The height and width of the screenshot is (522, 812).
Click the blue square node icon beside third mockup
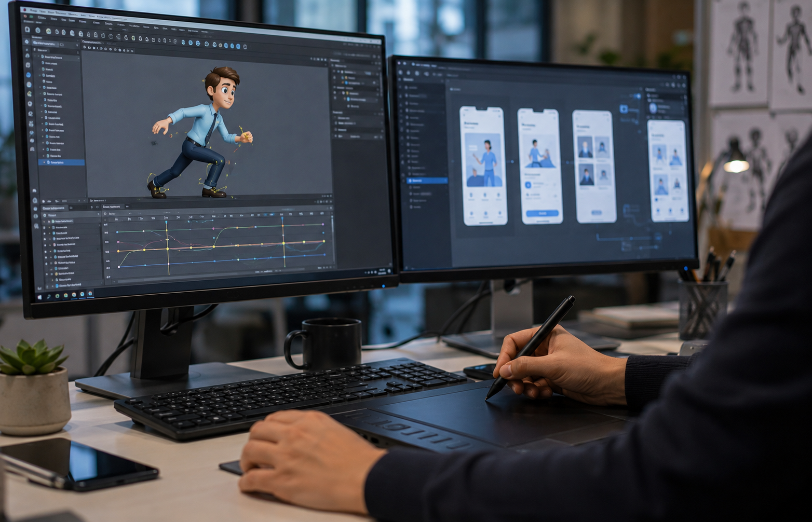coord(624,109)
